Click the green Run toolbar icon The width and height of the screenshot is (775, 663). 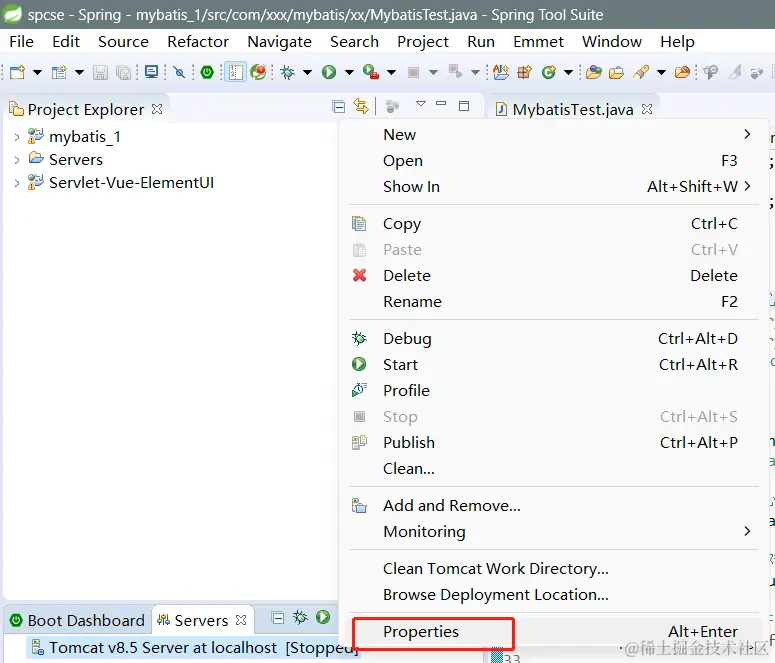[329, 73]
